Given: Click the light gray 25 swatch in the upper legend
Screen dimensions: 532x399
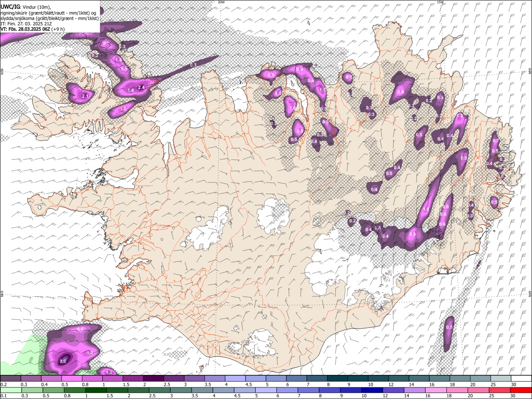Looking at the screenshot, I should pos(501,378).
